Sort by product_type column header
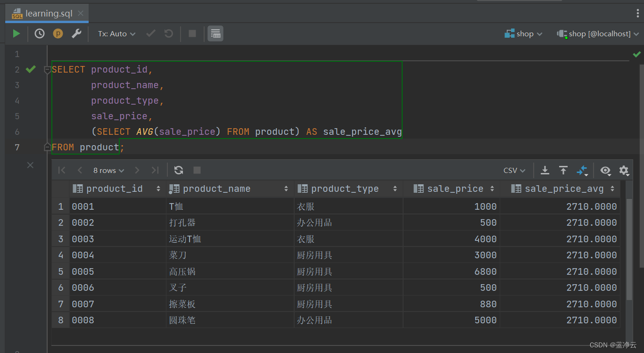This screenshot has width=644, height=353. tap(348, 189)
